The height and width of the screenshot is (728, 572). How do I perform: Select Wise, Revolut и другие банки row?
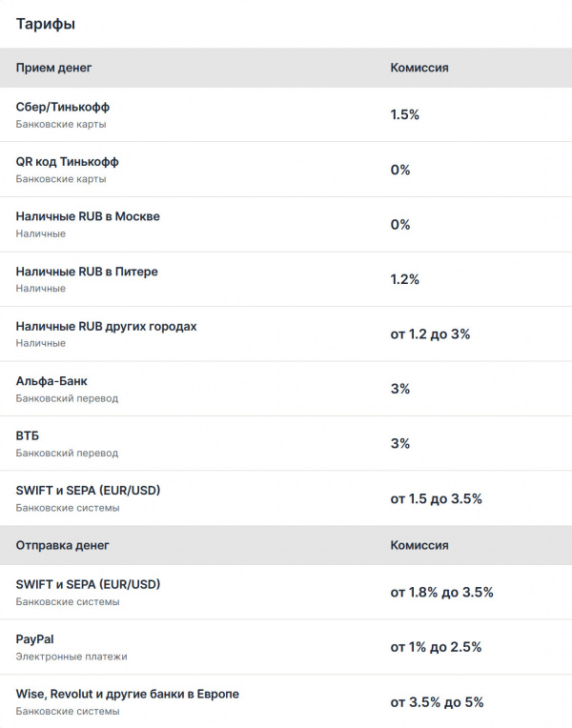click(x=127, y=694)
